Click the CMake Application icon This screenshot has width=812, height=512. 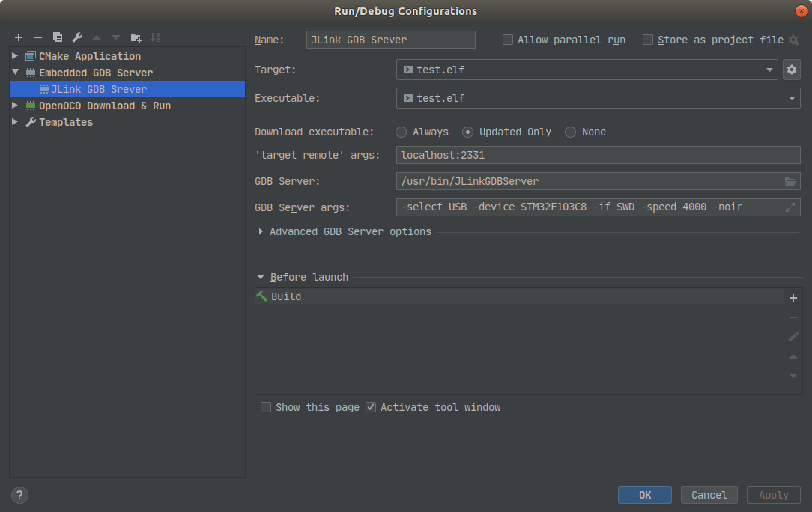click(31, 56)
